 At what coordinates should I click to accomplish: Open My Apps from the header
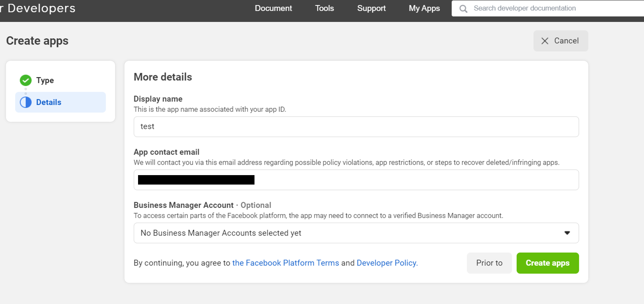click(x=424, y=8)
